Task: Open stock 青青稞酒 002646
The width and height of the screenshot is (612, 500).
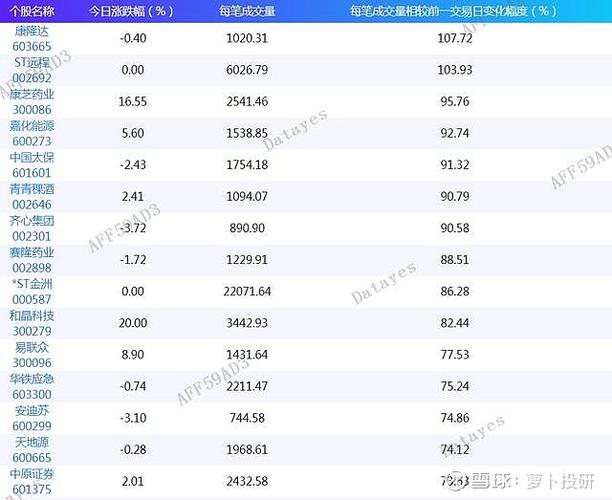Action: (x=32, y=197)
